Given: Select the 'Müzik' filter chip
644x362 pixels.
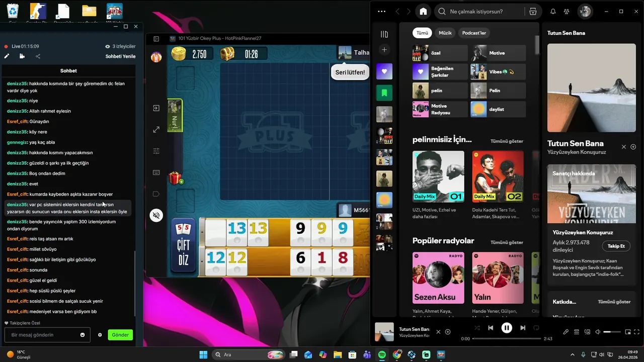Looking at the screenshot, I should [445, 33].
